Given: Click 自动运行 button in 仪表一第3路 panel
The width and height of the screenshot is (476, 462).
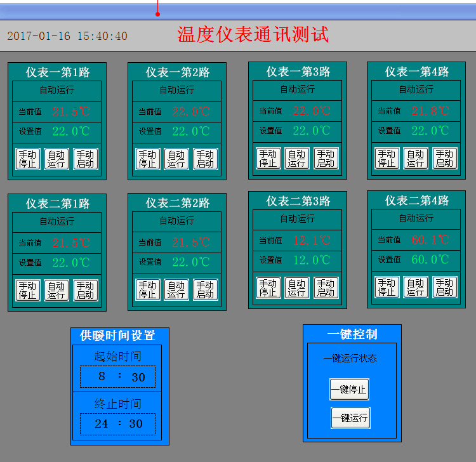Looking at the screenshot, I should [297, 159].
